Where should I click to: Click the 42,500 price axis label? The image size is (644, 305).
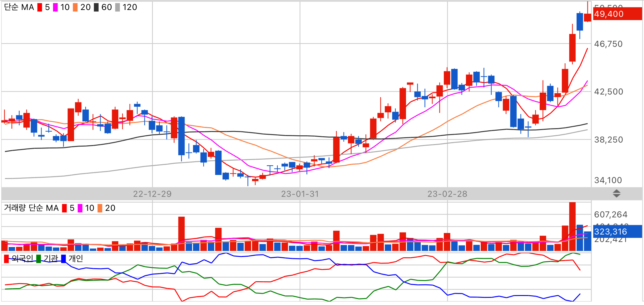pyautogui.click(x=608, y=92)
